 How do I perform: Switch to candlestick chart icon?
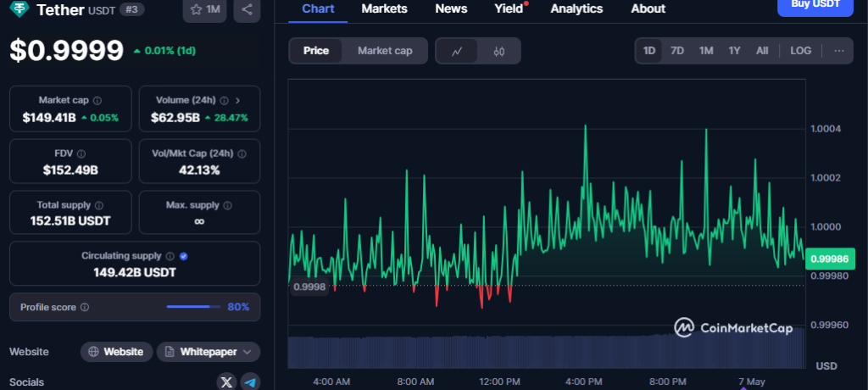coord(498,51)
